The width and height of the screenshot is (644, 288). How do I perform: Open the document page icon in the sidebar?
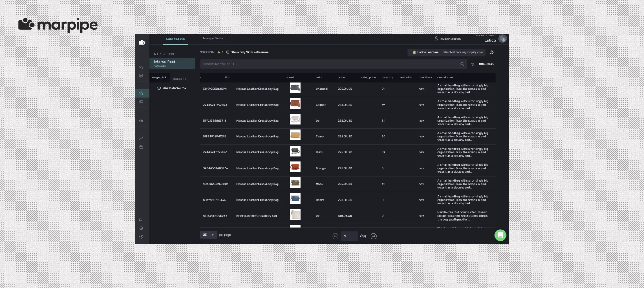click(x=141, y=76)
